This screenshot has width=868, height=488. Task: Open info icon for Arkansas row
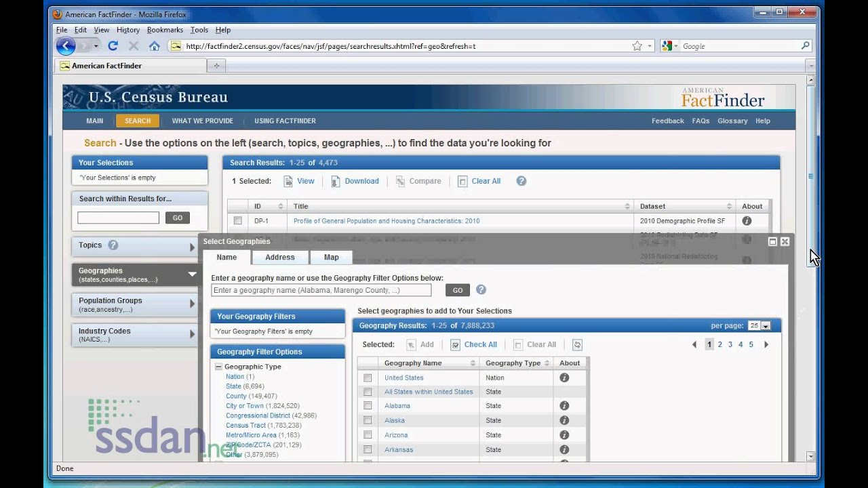click(x=564, y=449)
